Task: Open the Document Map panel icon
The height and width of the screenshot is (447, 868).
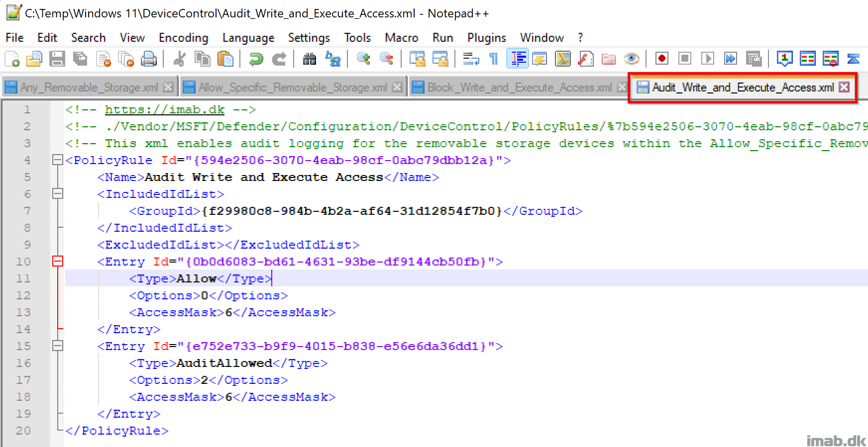Action: [x=563, y=59]
